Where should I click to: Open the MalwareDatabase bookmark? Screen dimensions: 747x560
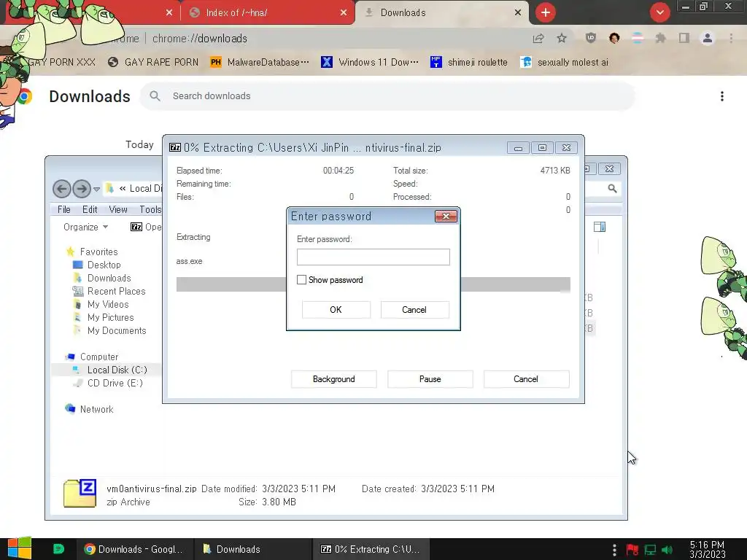(x=260, y=63)
